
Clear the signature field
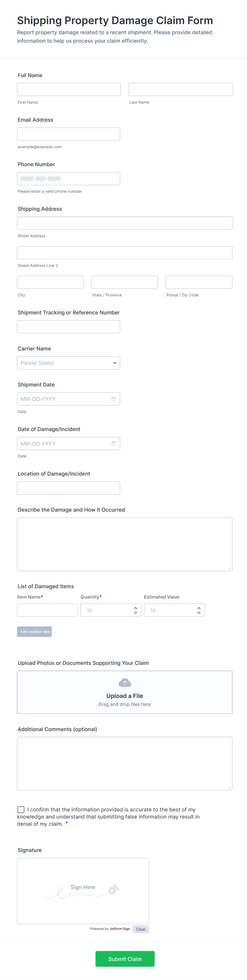(141, 929)
